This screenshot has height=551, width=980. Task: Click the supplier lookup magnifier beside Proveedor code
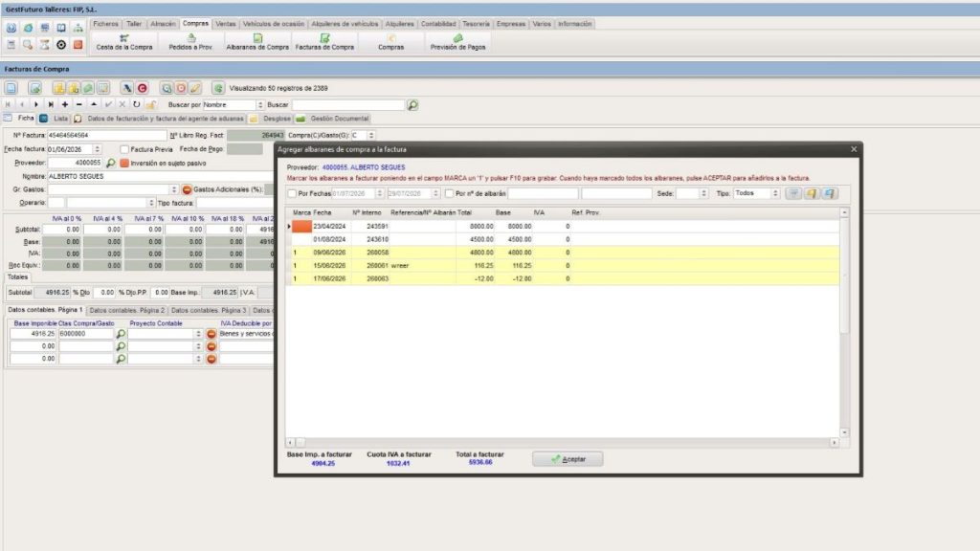tap(111, 163)
